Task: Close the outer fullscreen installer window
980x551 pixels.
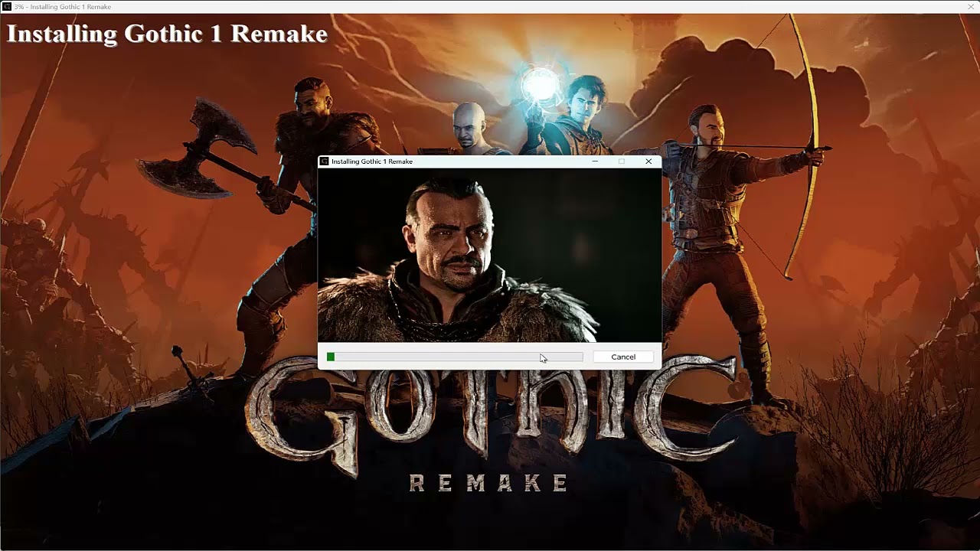Action: tap(971, 7)
